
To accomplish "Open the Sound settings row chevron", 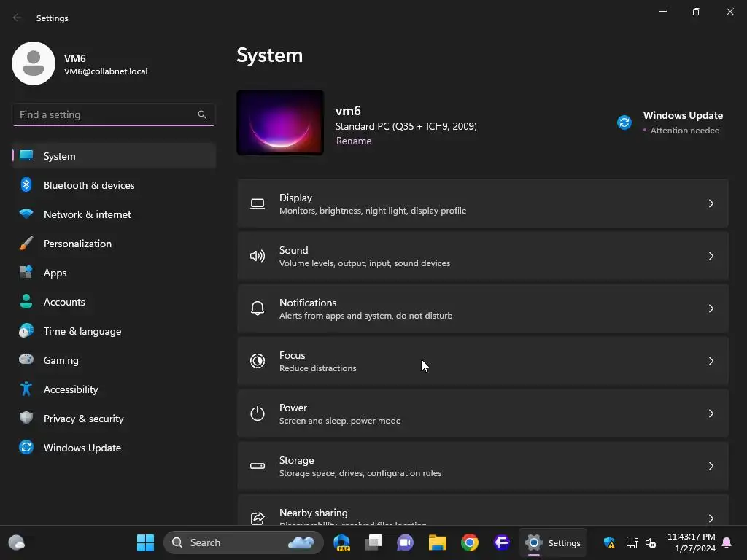I will (711, 256).
